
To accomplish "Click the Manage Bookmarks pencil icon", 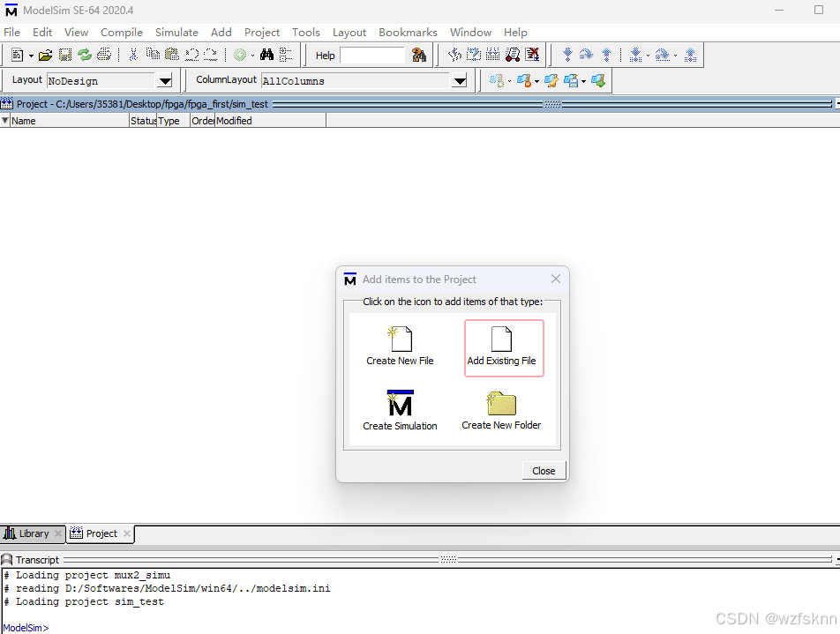I will tap(551, 81).
